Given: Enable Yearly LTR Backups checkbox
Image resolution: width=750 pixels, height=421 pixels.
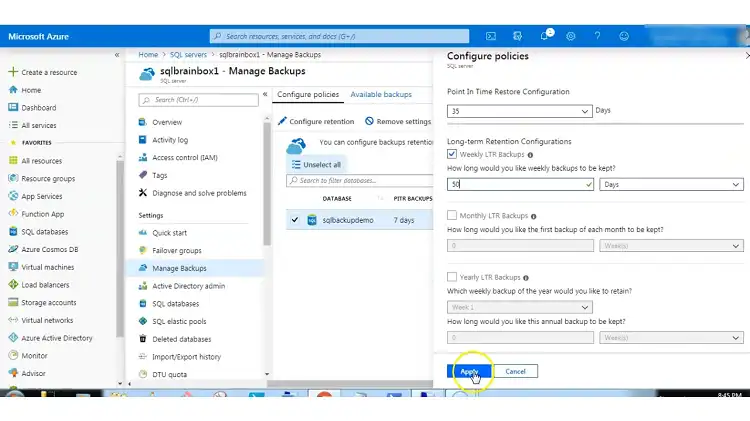Looking at the screenshot, I should (452, 277).
